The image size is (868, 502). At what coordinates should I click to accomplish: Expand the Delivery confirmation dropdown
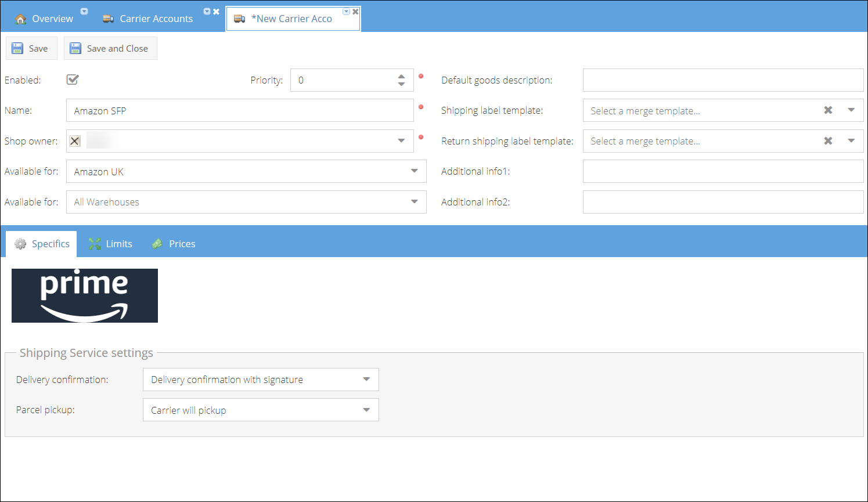(x=366, y=380)
